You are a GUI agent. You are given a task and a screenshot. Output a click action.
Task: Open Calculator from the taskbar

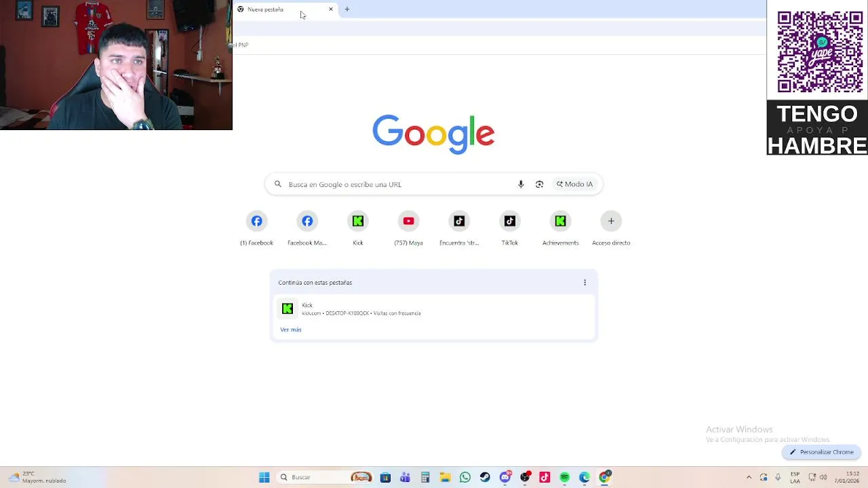[x=425, y=477]
